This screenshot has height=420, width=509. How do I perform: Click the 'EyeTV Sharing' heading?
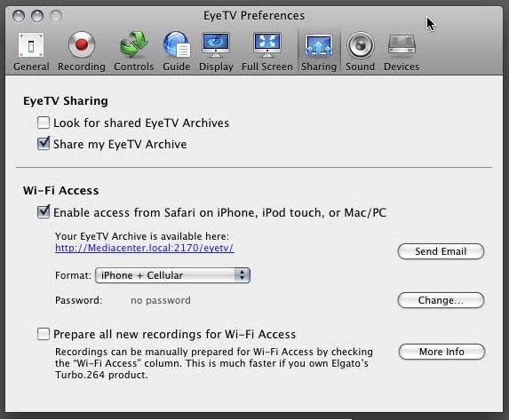[x=66, y=101]
